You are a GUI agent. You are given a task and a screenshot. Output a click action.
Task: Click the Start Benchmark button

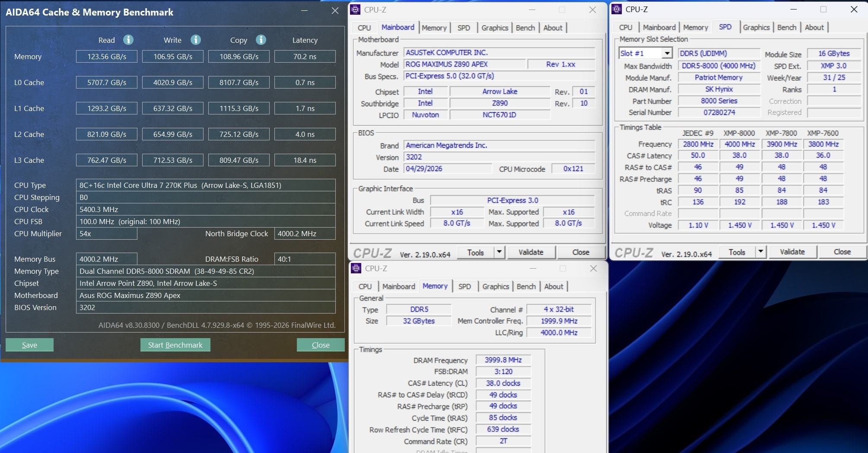[x=175, y=345]
